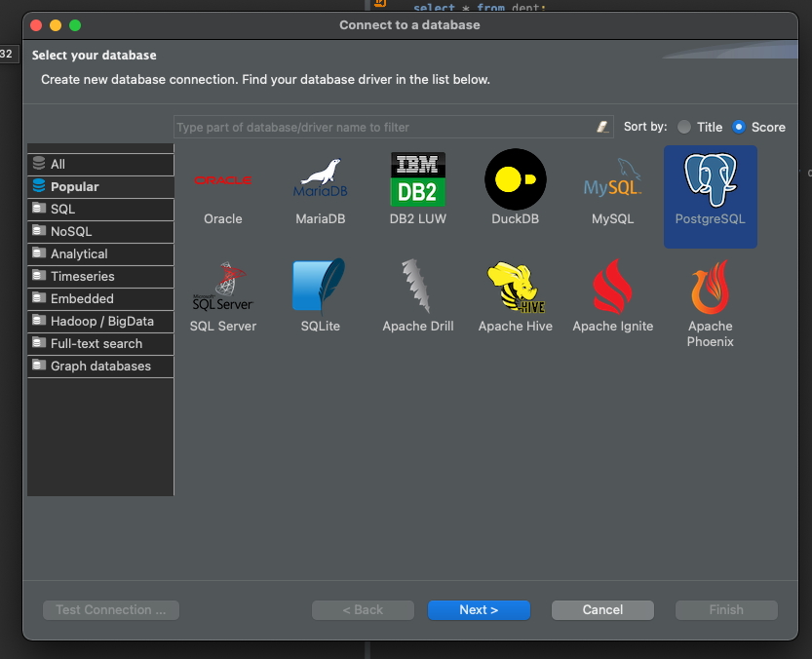This screenshot has height=659, width=812.
Task: Select the PostgreSQL elephant icon
Action: 711,179
